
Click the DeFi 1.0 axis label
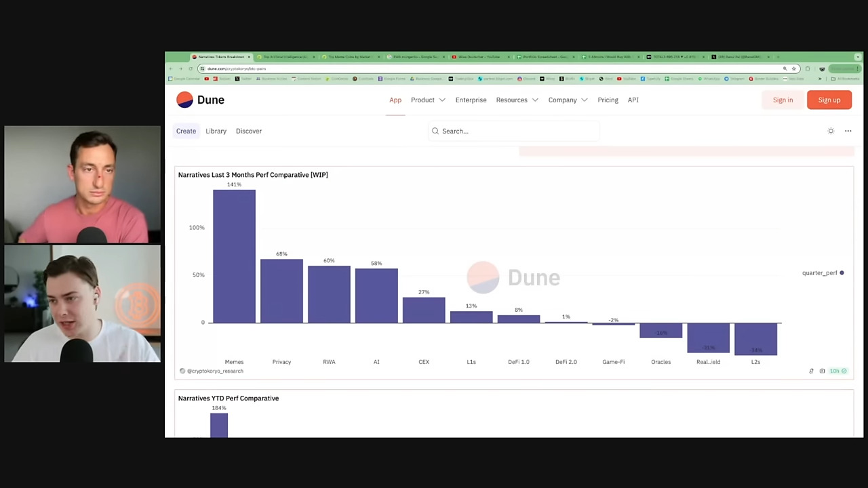519,362
